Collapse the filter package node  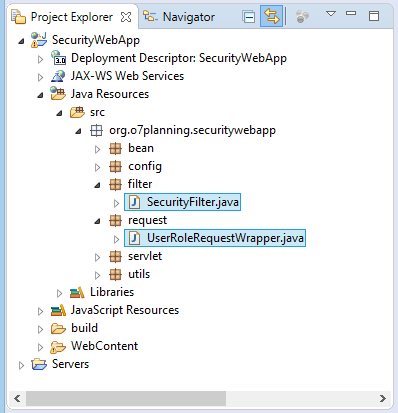(x=97, y=185)
